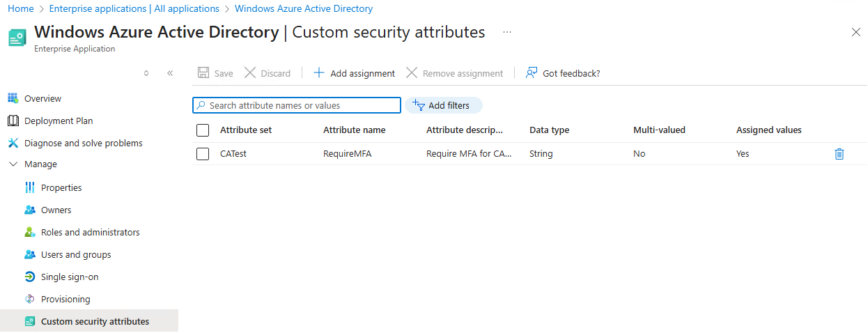
Task: Sort by Attribute set column header
Action: 246,130
